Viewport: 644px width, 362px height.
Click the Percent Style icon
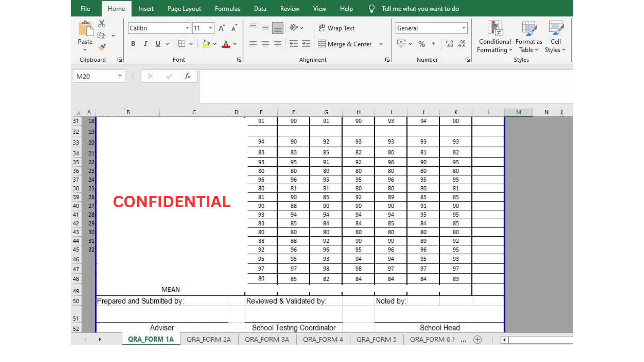422,44
